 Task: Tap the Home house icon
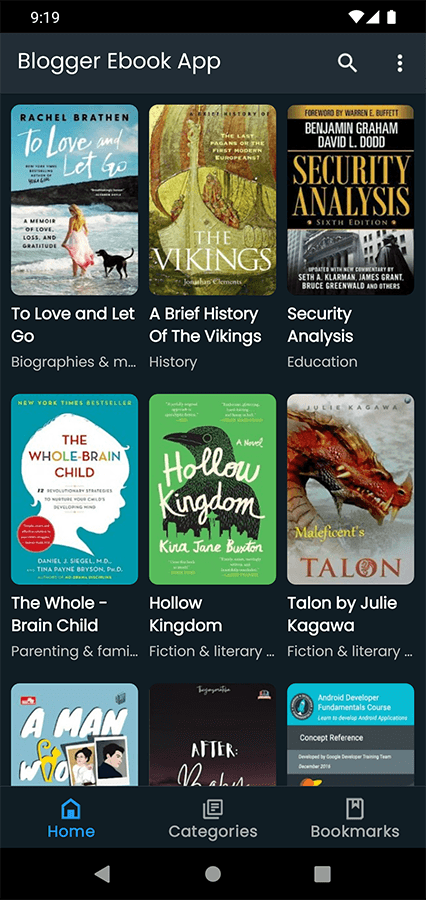[71, 809]
